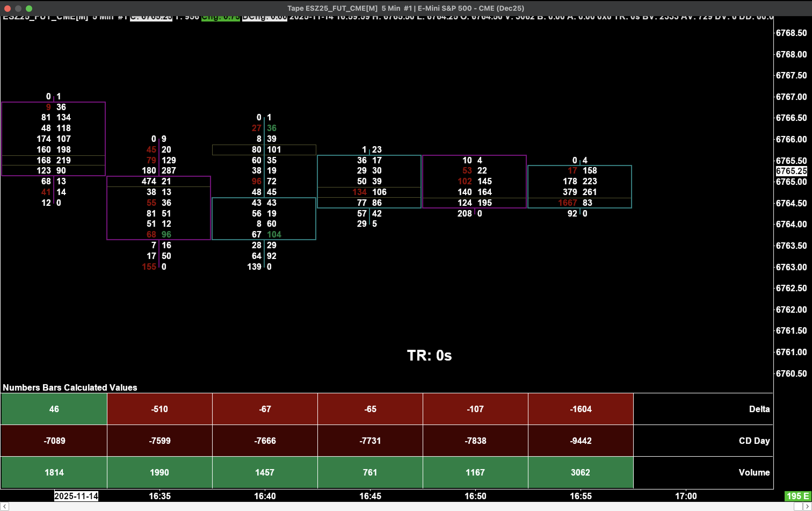
Task: Click the 474 bid volume in 16:35 bar
Action: click(x=149, y=181)
